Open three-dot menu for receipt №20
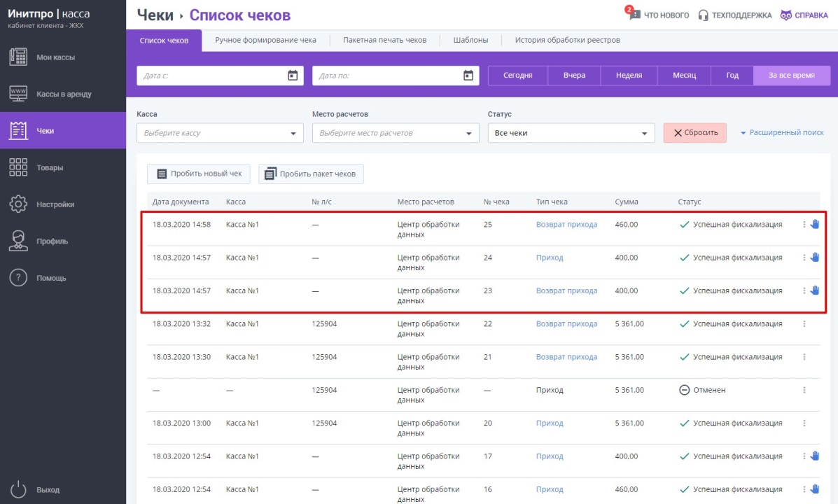838x504 pixels. [804, 423]
